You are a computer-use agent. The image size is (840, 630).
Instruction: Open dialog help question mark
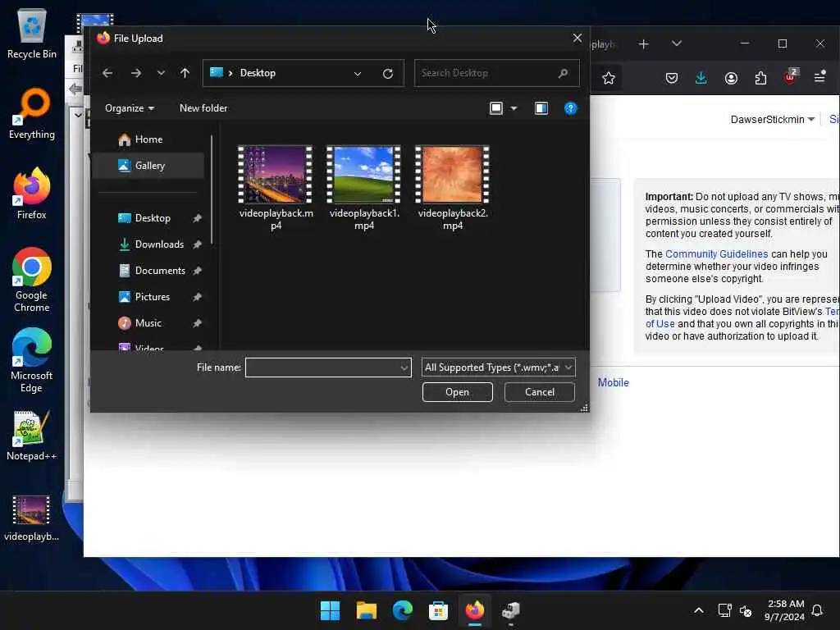(571, 108)
